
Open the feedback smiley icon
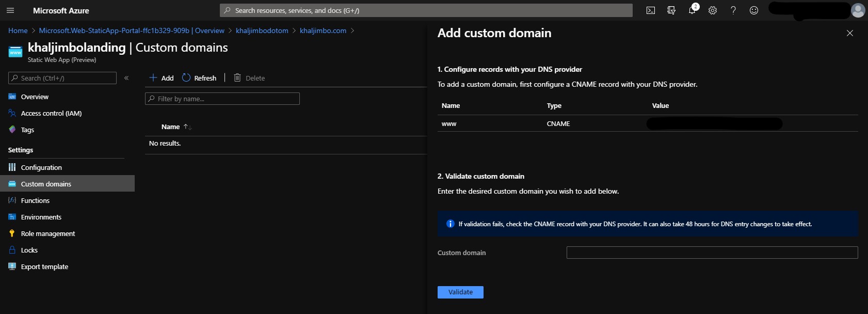754,10
